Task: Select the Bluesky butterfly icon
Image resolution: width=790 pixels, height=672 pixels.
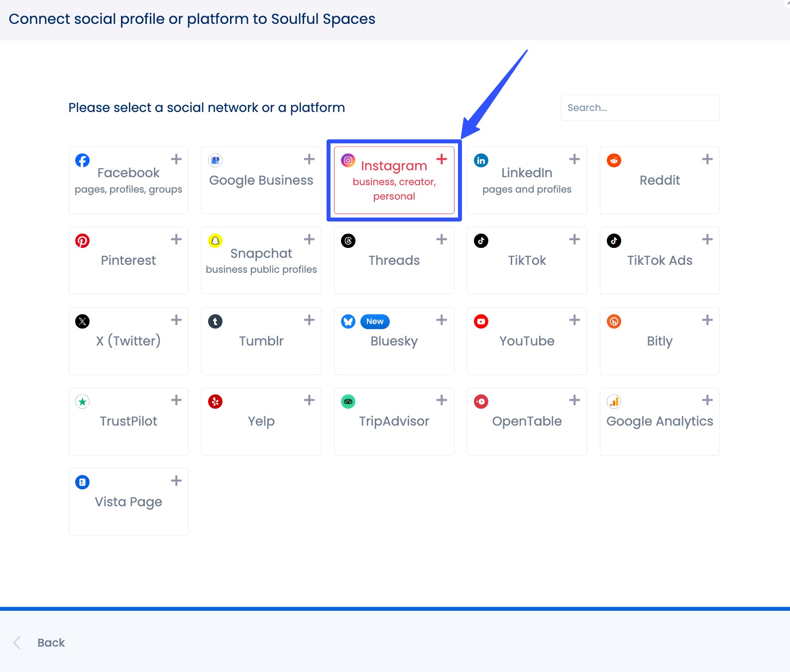Action: (348, 321)
